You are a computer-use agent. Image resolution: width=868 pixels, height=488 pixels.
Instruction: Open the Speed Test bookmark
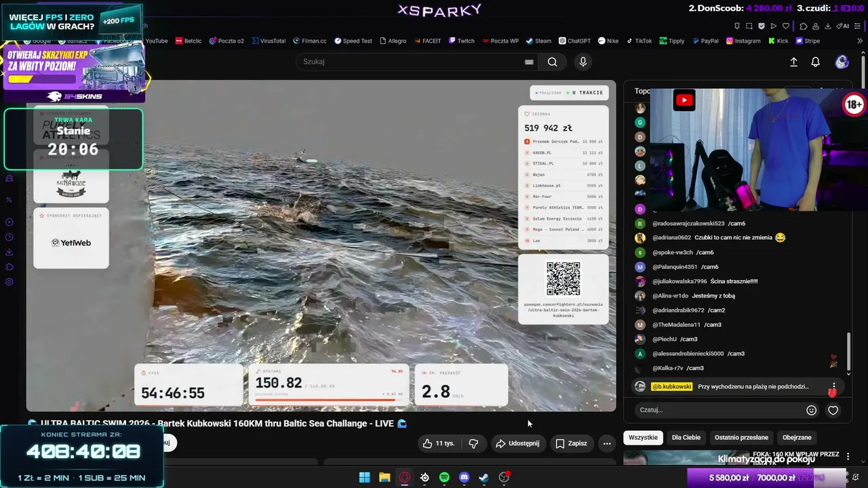[353, 41]
